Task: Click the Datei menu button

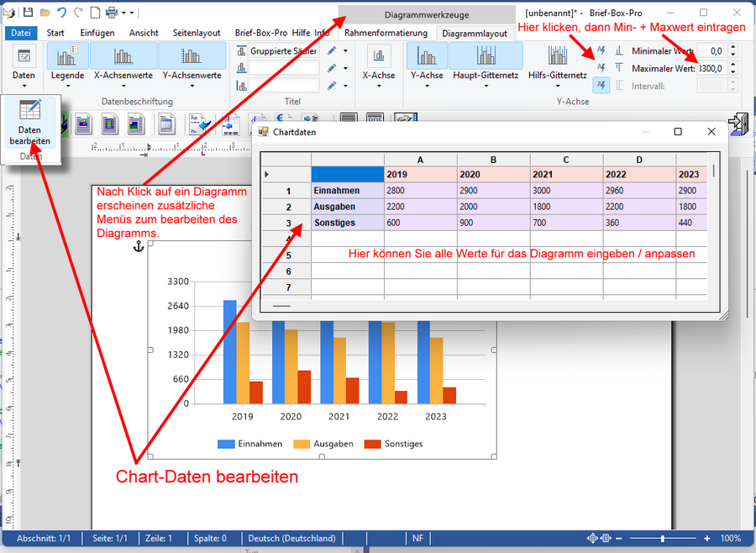Action: pyautogui.click(x=18, y=33)
